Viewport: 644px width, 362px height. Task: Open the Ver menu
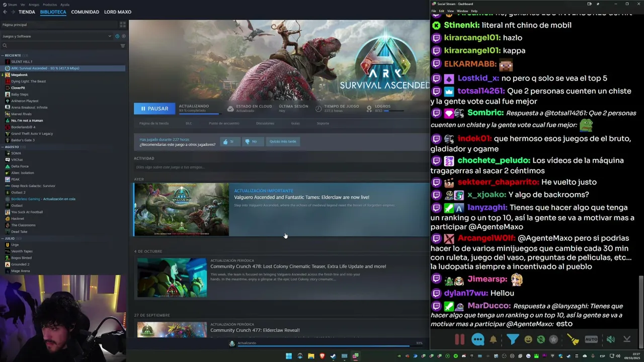click(x=23, y=5)
